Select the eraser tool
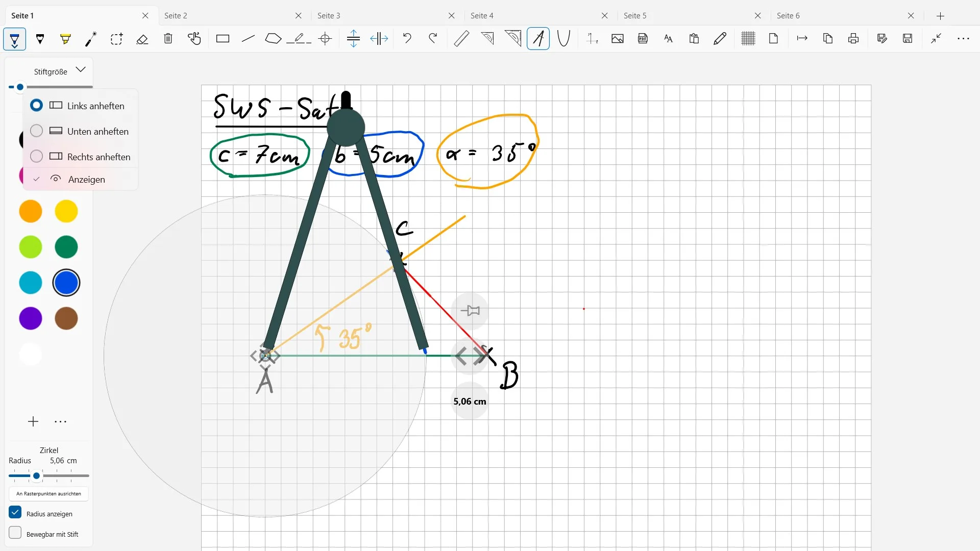Screen dimensions: 980x551 [142, 39]
